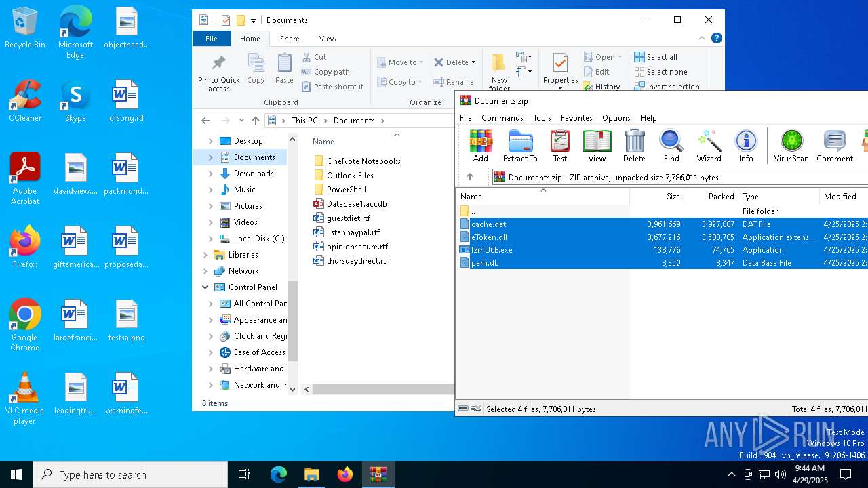Open recent locations dropdown in Explorer navigation
The width and height of the screenshot is (868, 488).
click(241, 121)
